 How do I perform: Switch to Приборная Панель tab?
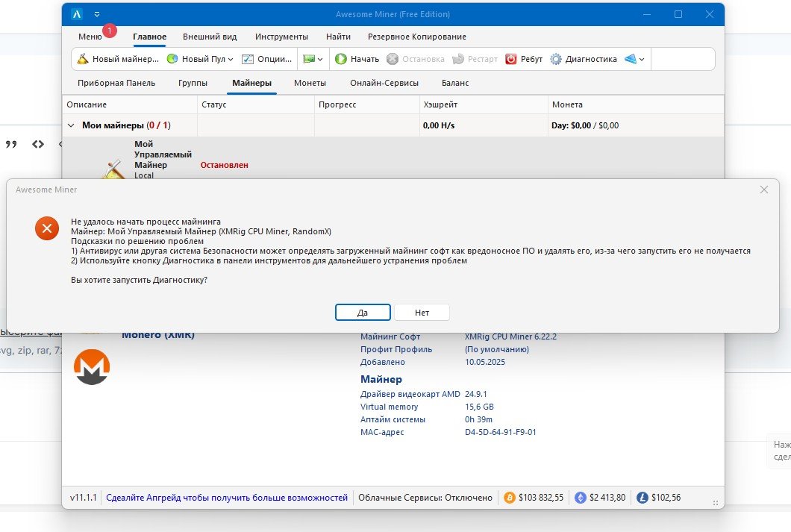pyautogui.click(x=116, y=84)
